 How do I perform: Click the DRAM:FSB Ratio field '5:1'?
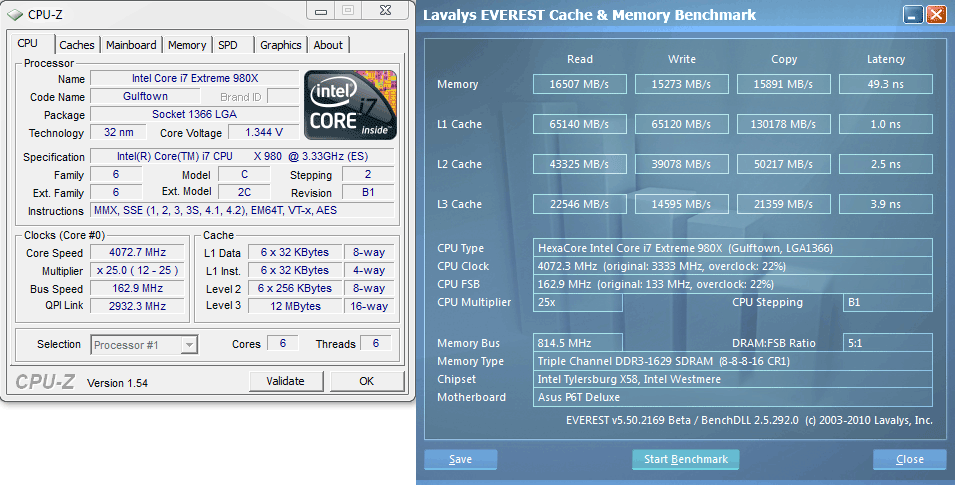(887, 343)
